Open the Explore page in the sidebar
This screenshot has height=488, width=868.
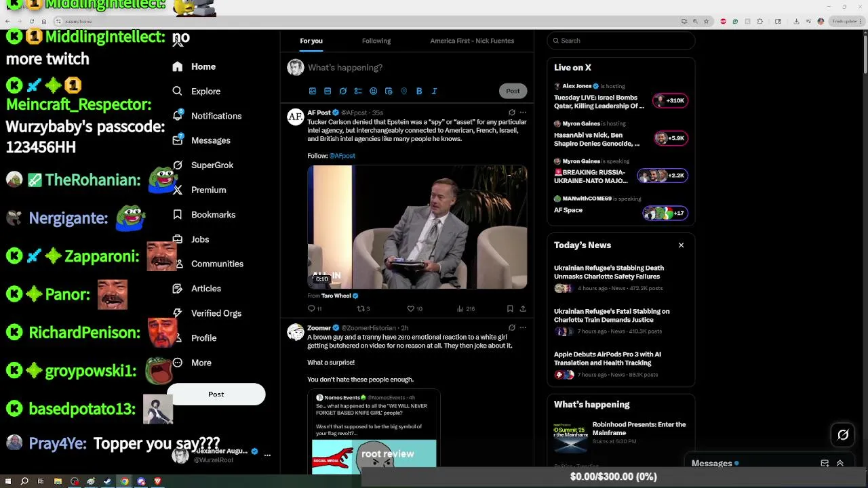[197, 91]
